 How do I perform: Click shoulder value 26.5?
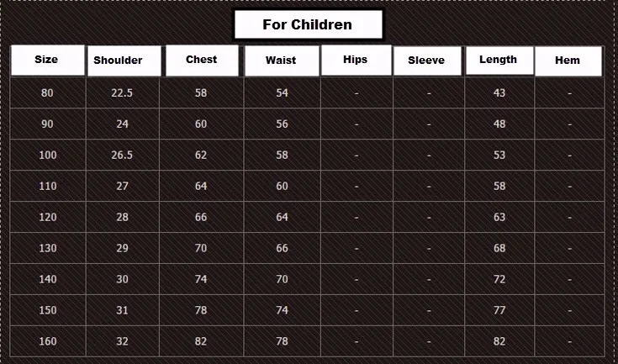tap(122, 156)
